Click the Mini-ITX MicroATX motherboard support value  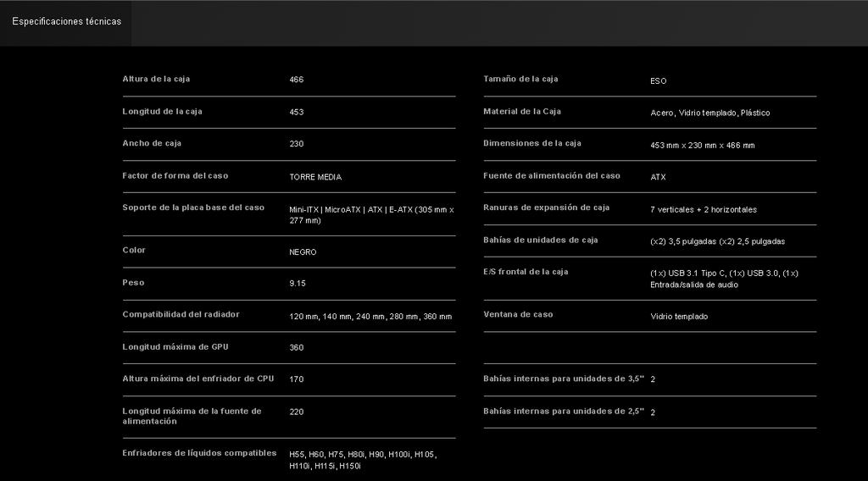pos(371,214)
